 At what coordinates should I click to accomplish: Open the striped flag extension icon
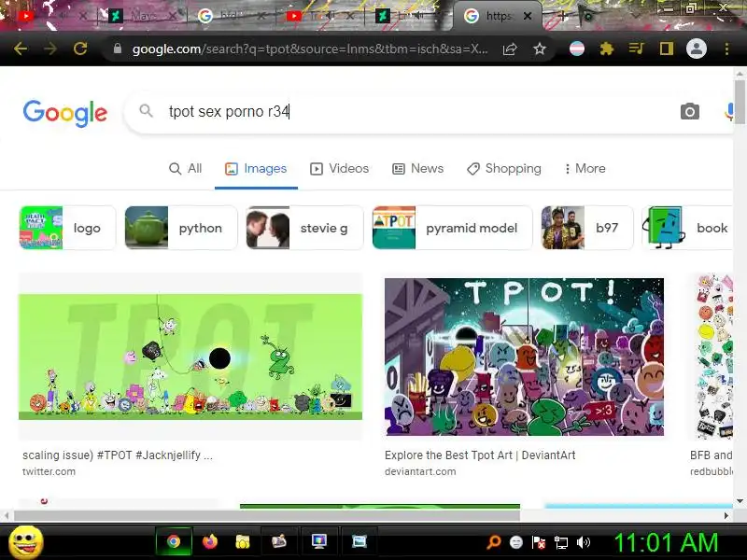(x=576, y=49)
